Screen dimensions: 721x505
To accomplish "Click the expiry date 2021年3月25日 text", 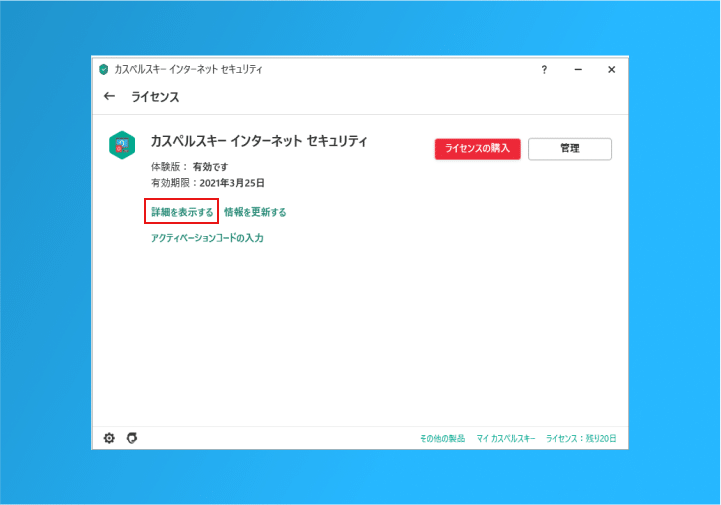I will pyautogui.click(x=232, y=184).
